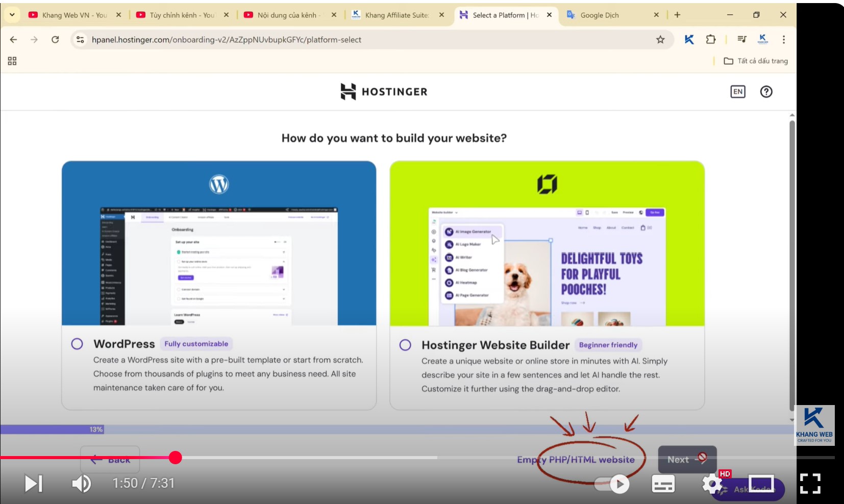Enter fullscreen mode in the video player

[810, 484]
